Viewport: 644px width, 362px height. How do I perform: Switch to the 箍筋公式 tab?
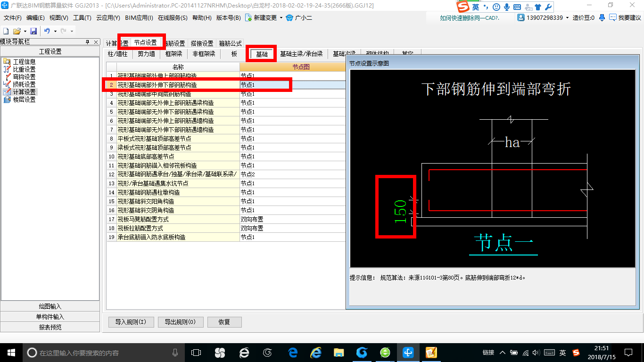coord(230,43)
